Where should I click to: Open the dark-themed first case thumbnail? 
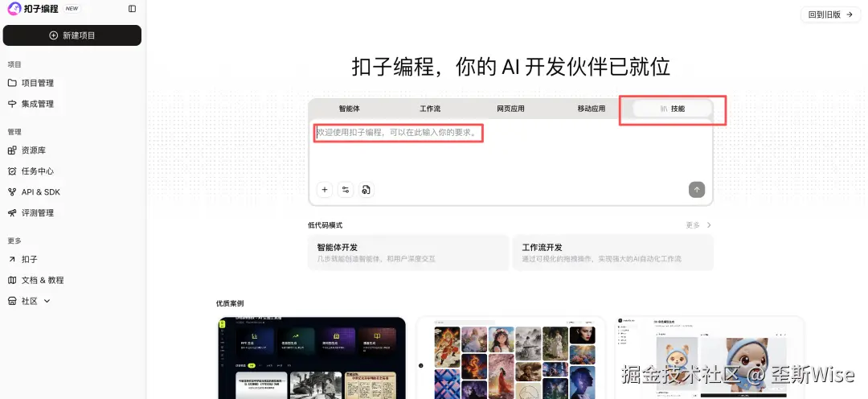[x=312, y=358]
